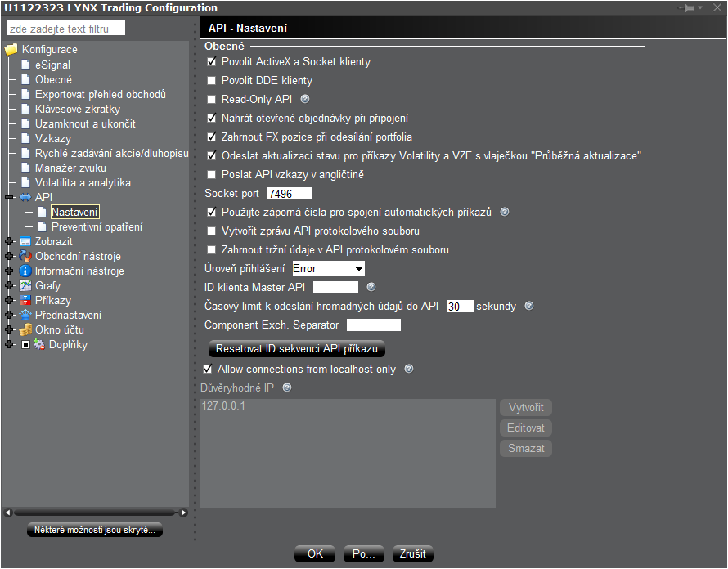728x569 pixels.
Task: Click help icon beside Důvěryhodné IP
Action: 287,388
